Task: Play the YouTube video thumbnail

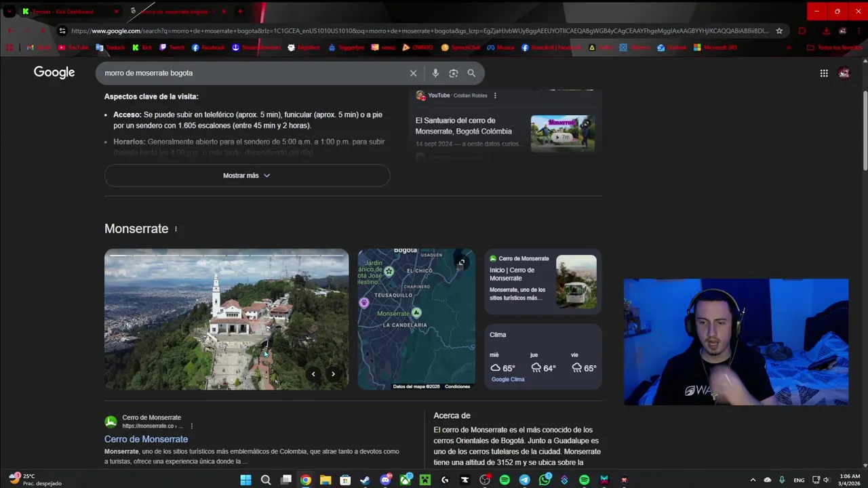Action: click(x=563, y=134)
